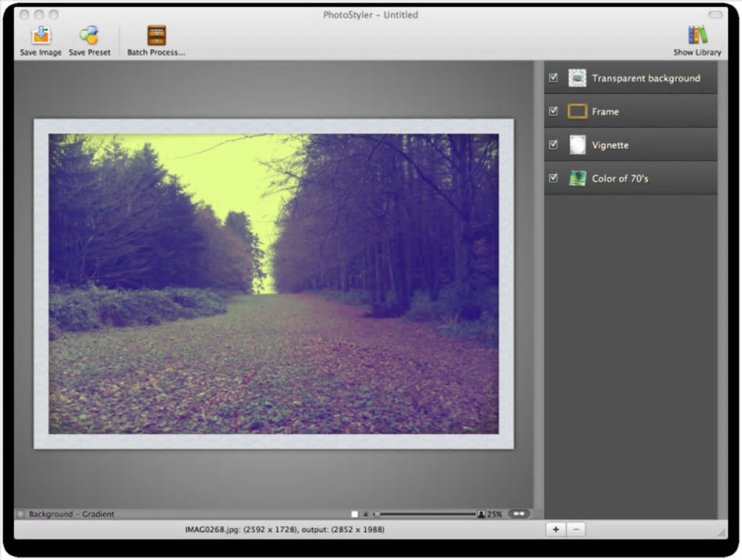Click the 25% zoom value
Image resolution: width=742 pixels, height=560 pixels.
click(494, 514)
